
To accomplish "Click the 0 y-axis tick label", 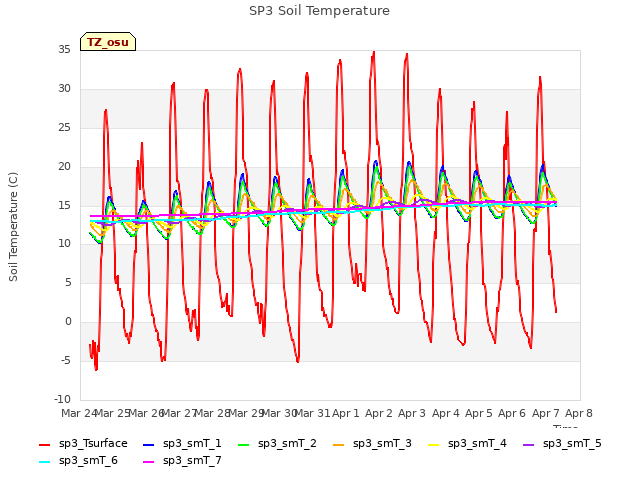I will click(68, 322).
